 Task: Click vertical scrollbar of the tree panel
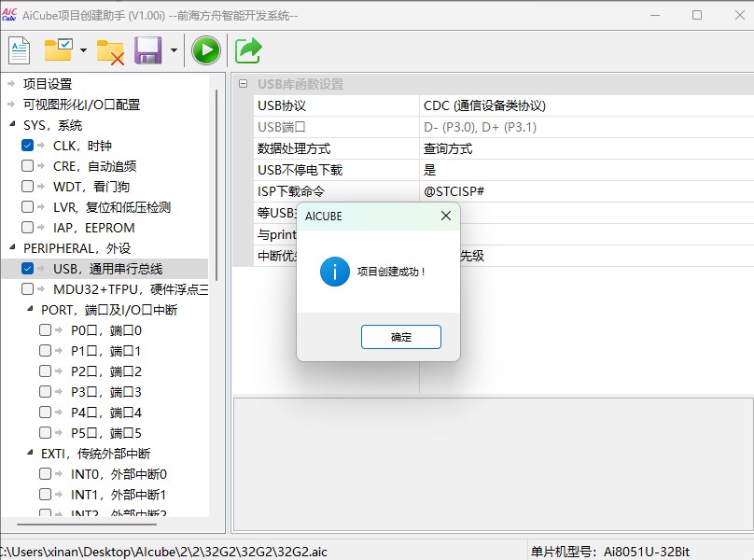[x=216, y=185]
